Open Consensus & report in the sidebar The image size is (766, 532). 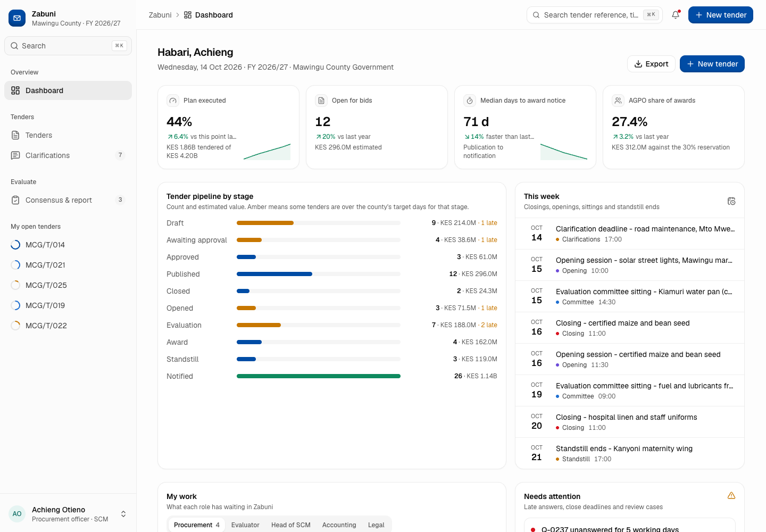point(68,200)
